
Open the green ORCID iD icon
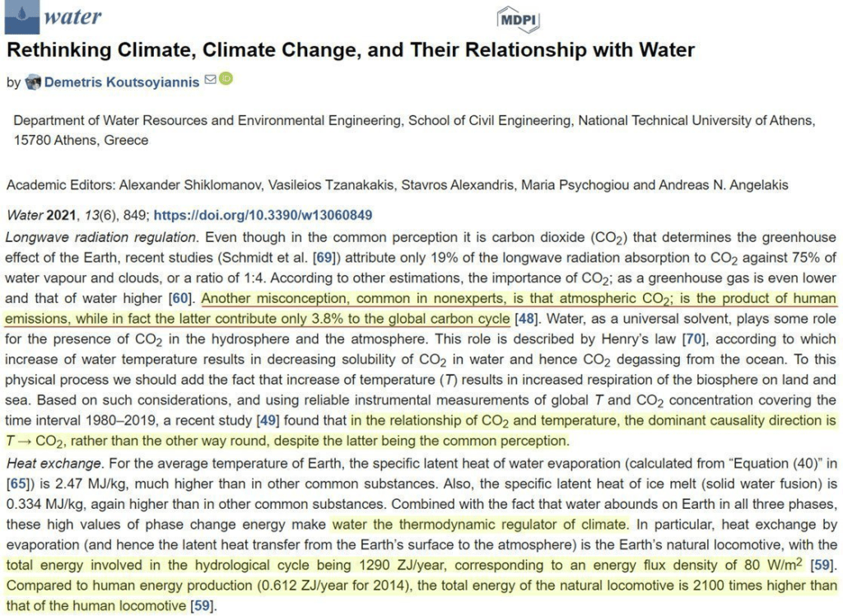point(226,80)
